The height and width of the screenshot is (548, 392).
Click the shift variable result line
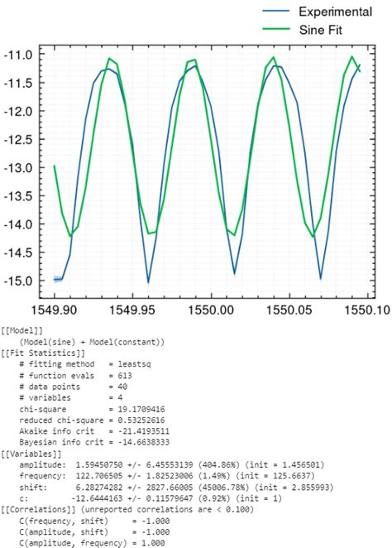click(176, 488)
